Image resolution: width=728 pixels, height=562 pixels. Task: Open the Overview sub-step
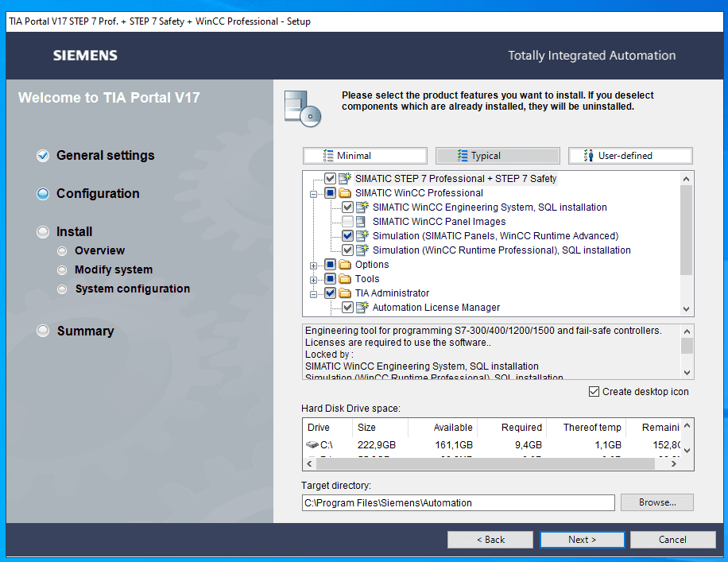[x=91, y=251]
